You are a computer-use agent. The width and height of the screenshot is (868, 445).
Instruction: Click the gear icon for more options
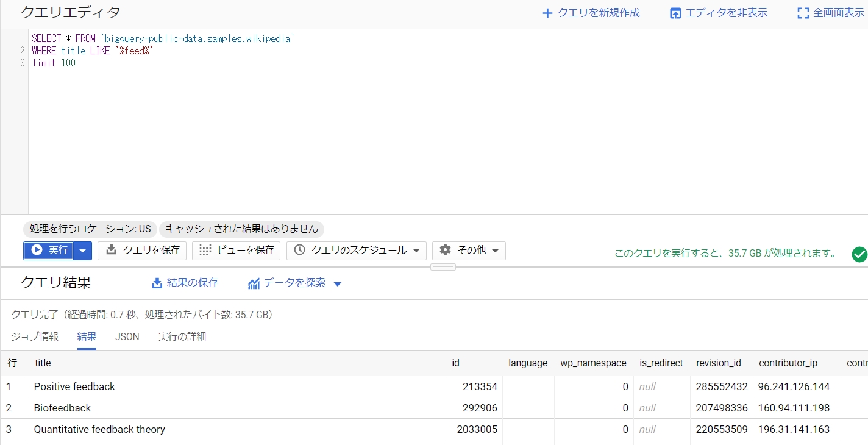[446, 250]
